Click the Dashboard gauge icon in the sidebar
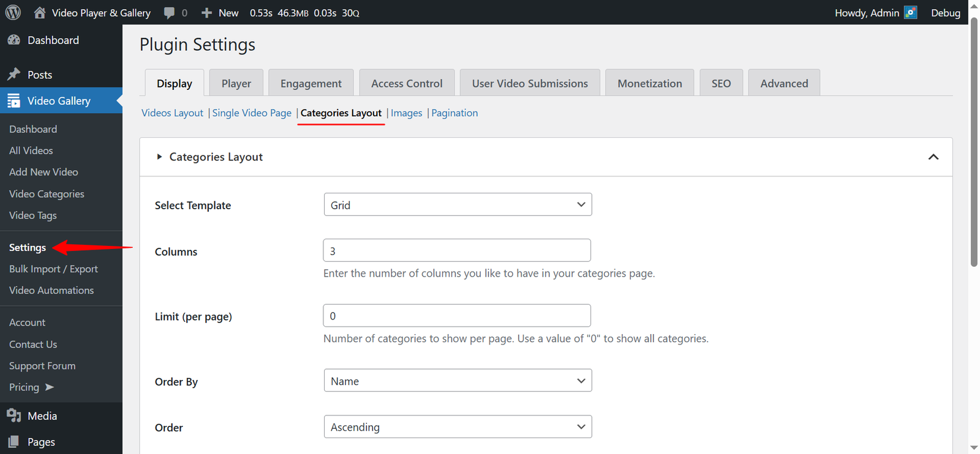 (13, 40)
